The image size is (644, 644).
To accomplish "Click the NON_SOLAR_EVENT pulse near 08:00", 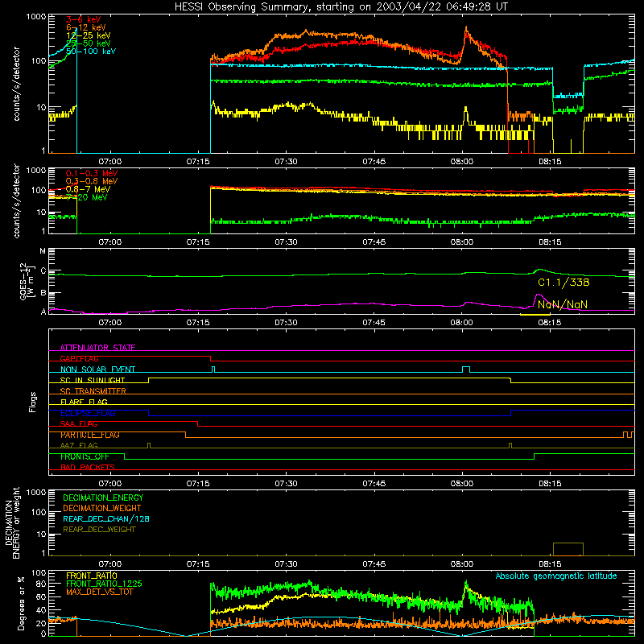I will [466, 369].
